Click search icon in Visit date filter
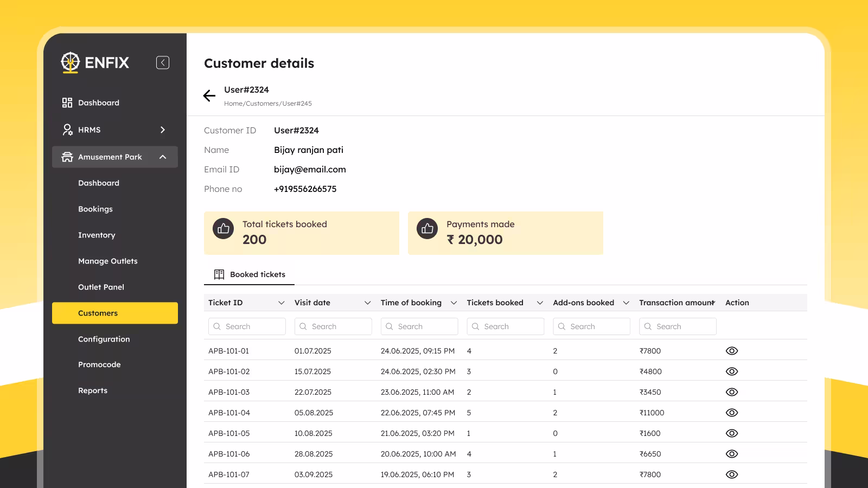This screenshot has height=488, width=868. [303, 326]
